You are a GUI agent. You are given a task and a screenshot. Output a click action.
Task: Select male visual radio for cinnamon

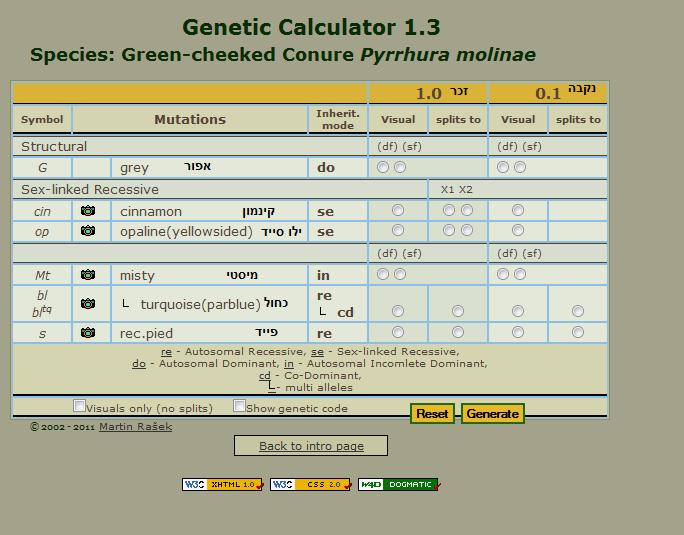coord(398,211)
